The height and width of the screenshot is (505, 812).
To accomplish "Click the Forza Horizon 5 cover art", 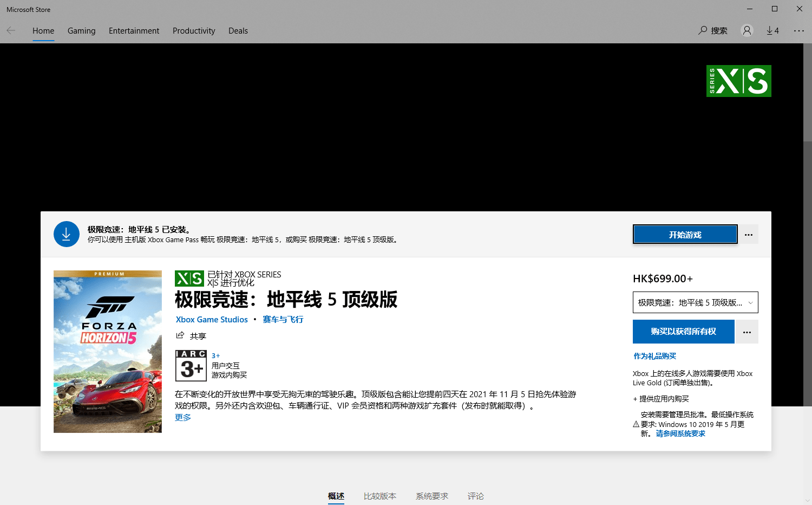I will 108,352.
